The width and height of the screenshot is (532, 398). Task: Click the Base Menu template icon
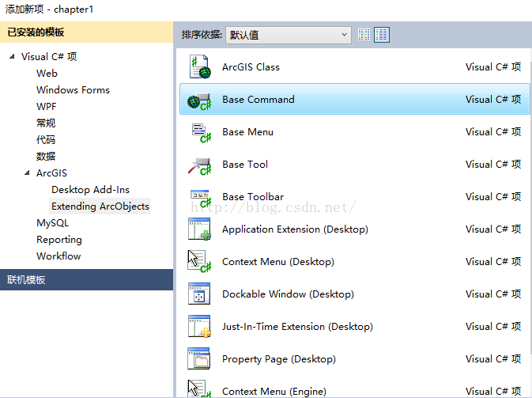[x=201, y=133]
